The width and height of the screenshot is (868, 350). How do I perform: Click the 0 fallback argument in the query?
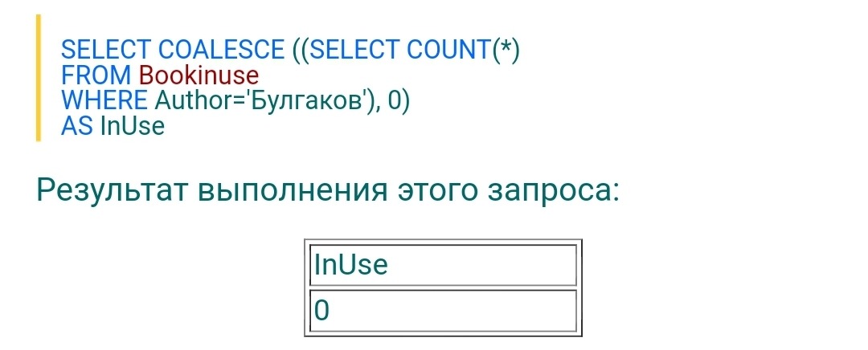pos(394,101)
